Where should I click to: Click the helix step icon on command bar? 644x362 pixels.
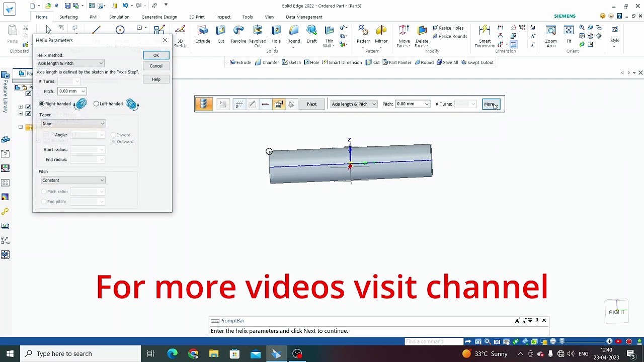pos(204,104)
